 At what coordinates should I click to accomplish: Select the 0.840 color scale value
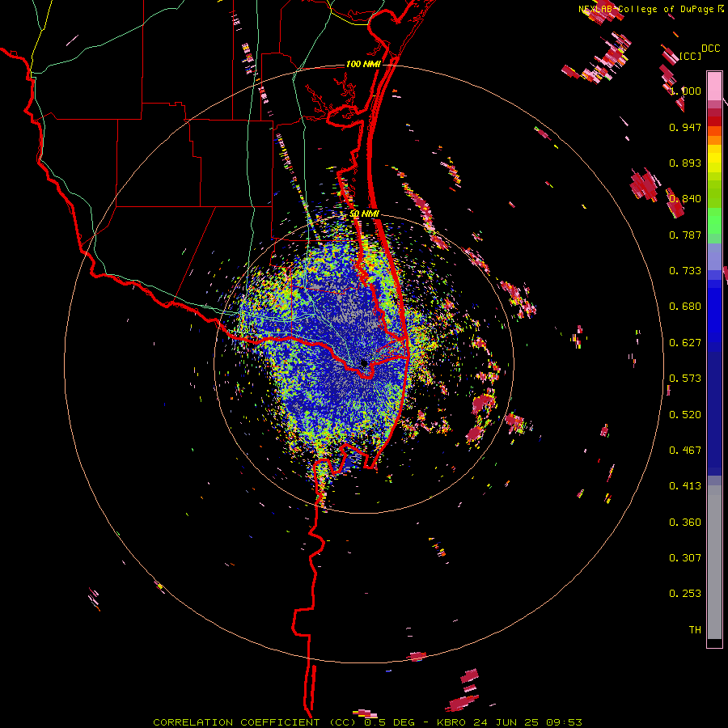click(x=685, y=199)
